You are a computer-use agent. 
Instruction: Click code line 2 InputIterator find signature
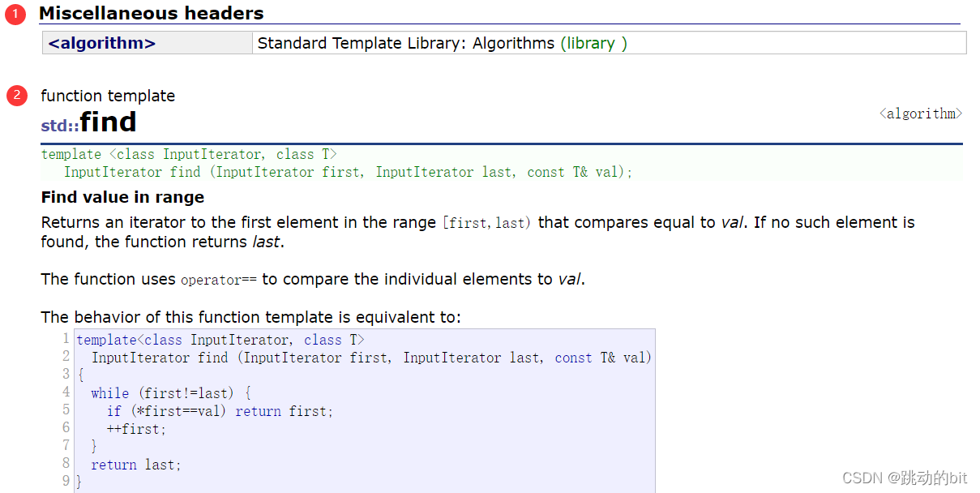(x=371, y=358)
